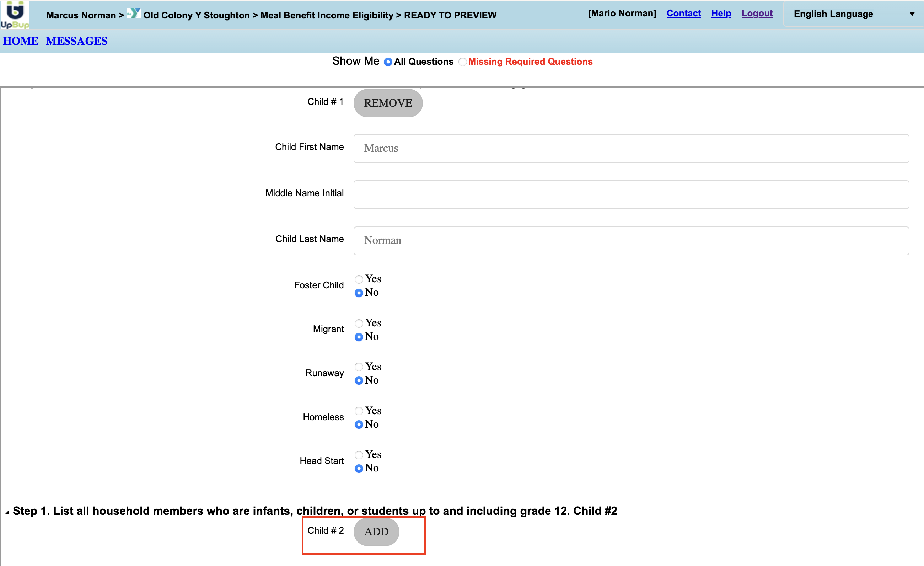Viewport: 924px width, 566px height.
Task: Set Migrant to Yes
Action: tap(359, 323)
